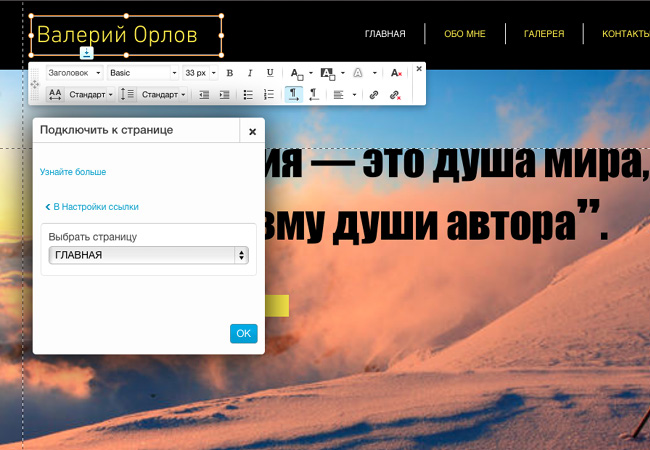Screen dimensions: 650x450
Task: Clear text formatting with the Ax icon
Action: (396, 73)
